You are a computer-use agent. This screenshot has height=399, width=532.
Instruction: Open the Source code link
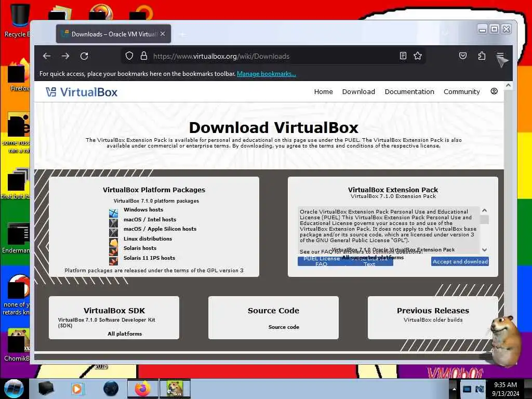(x=284, y=327)
